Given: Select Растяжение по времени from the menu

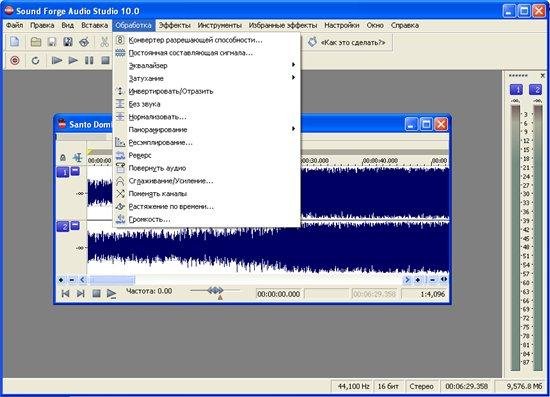Looking at the screenshot, I should tap(207, 207).
